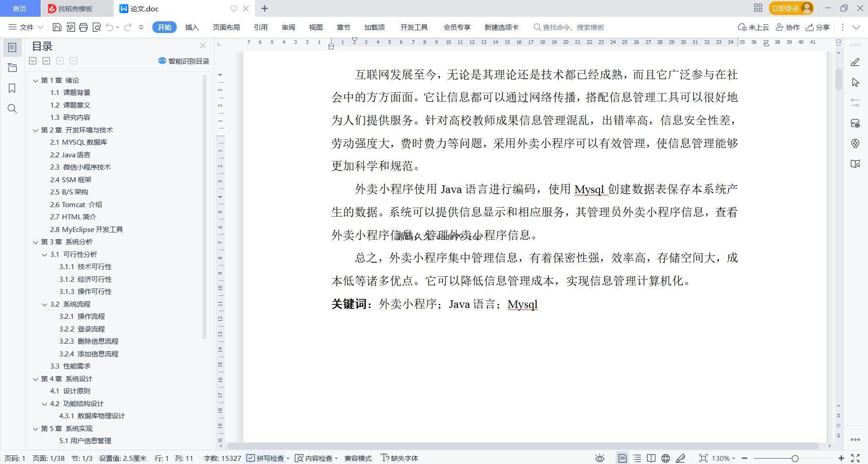Click the horizontal scrollbar of document
The height and width of the screenshot is (464, 868).
(524, 446)
